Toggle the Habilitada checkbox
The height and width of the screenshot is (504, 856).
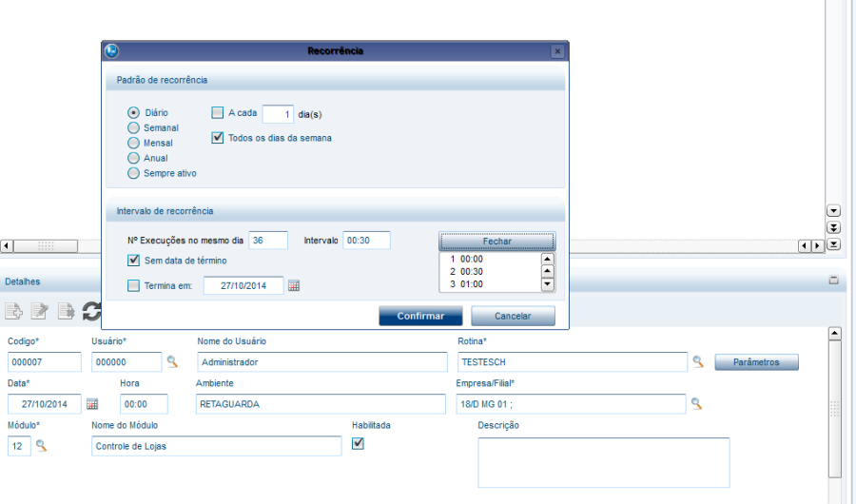click(x=359, y=443)
